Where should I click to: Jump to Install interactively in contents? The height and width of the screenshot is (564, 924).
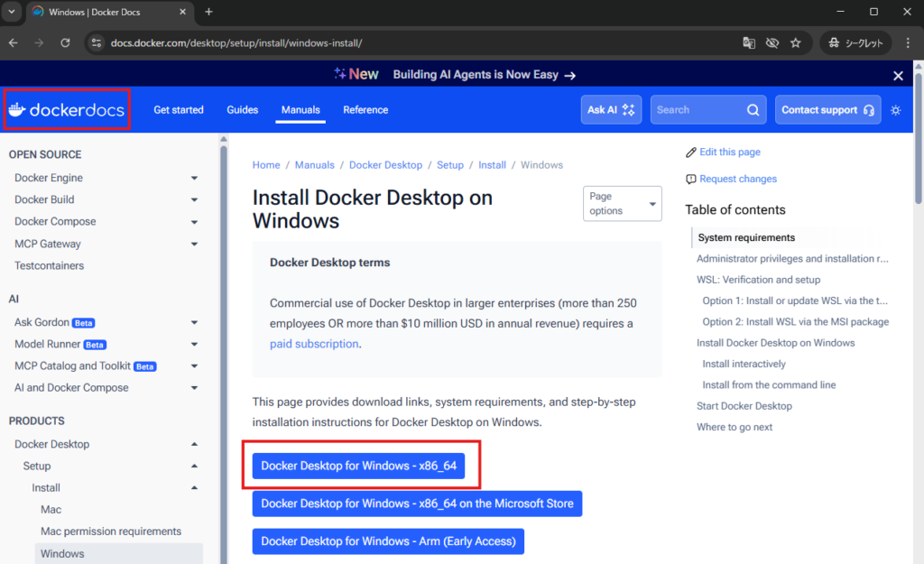pos(744,365)
